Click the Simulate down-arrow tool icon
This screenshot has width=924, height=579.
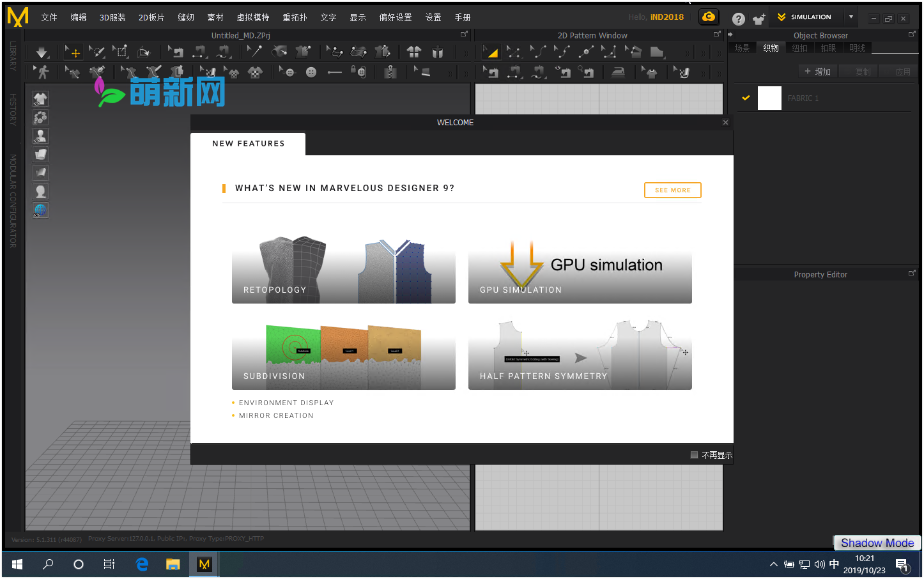42,52
